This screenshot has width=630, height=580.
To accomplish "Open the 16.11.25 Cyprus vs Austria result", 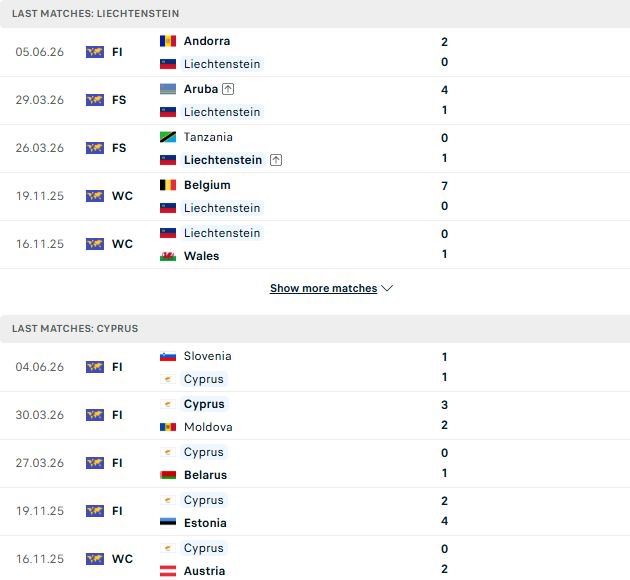I will pos(315,559).
